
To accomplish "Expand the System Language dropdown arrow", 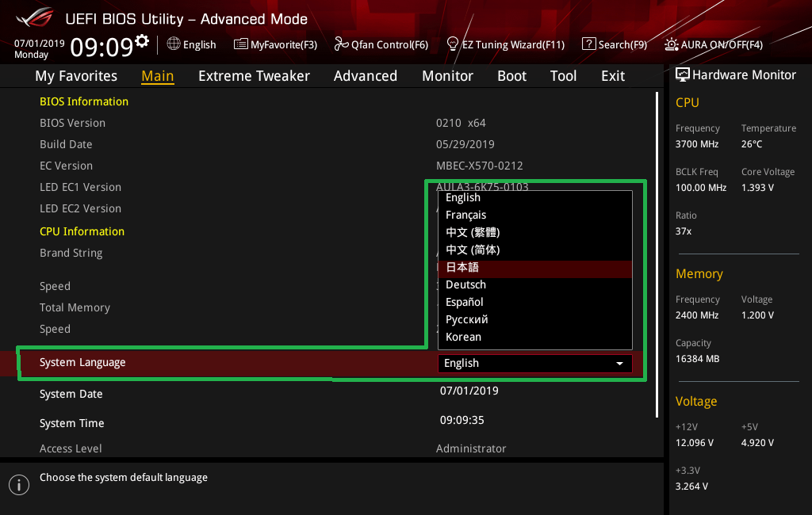I will (x=619, y=364).
